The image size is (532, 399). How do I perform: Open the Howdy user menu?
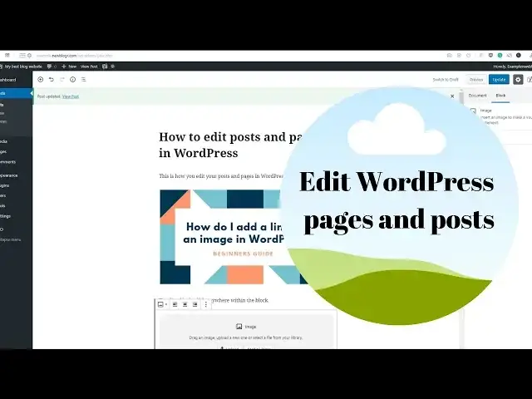512,66
